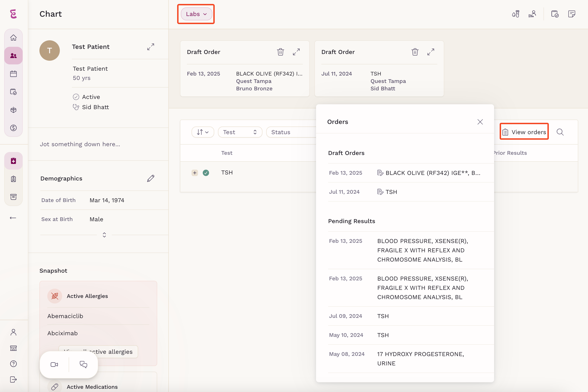The width and height of the screenshot is (588, 392).
Task: Open the storefront icon in sidebar
Action: click(13, 348)
